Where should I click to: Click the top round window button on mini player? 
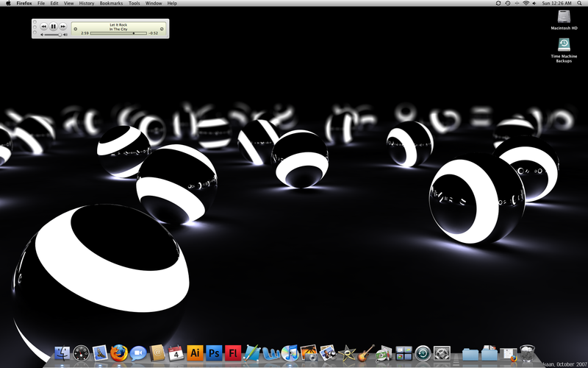35,22
